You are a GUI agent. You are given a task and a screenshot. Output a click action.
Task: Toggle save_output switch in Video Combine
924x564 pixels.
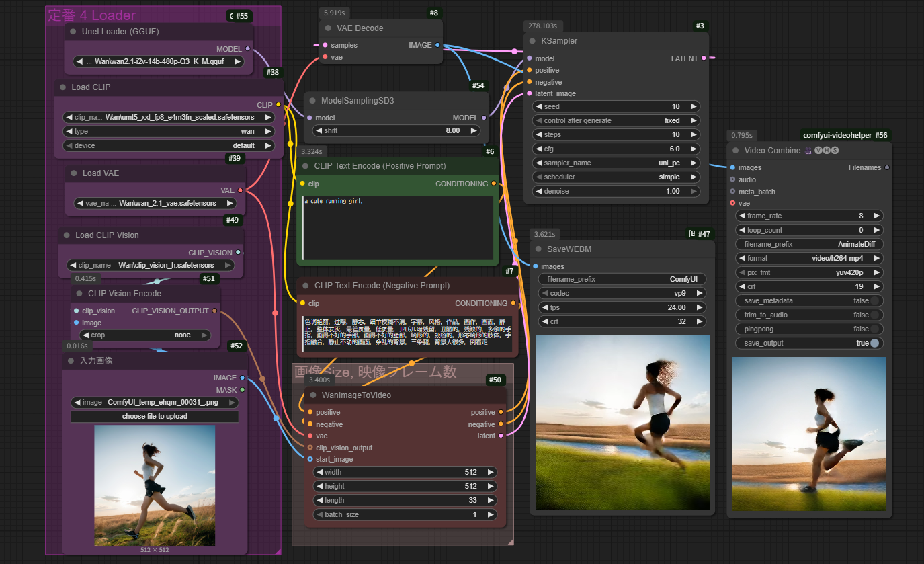click(874, 343)
